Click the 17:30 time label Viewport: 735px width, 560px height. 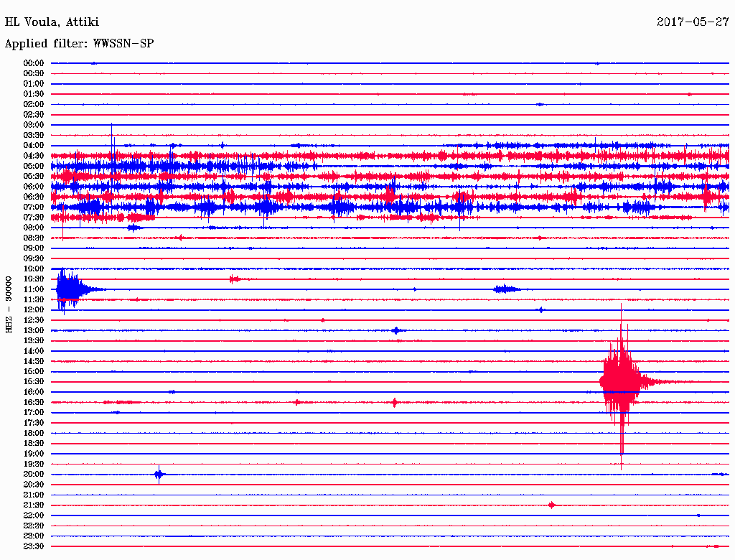[x=34, y=423]
